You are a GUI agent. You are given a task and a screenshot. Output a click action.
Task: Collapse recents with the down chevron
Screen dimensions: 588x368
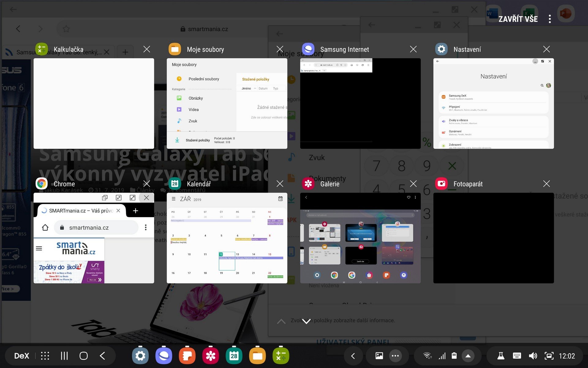tap(306, 321)
